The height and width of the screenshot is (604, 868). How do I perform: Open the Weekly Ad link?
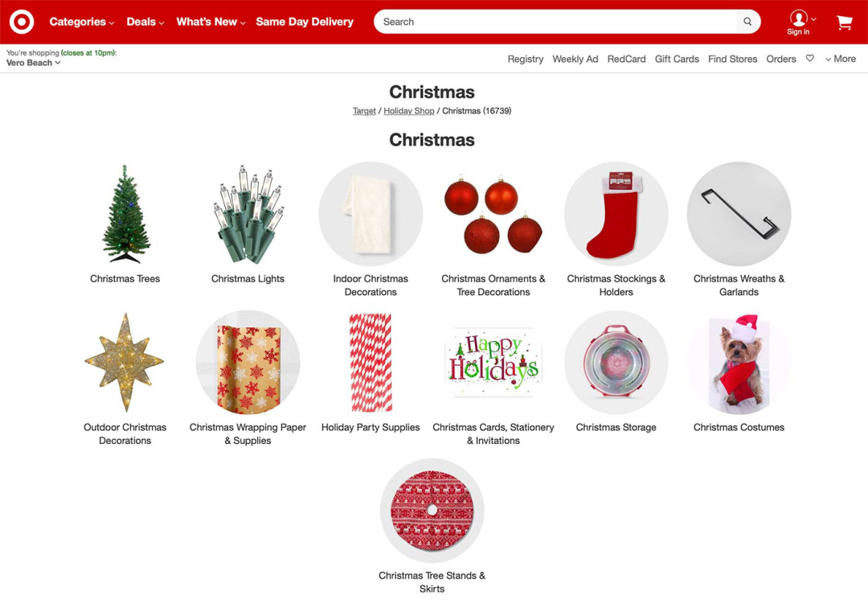(x=575, y=59)
